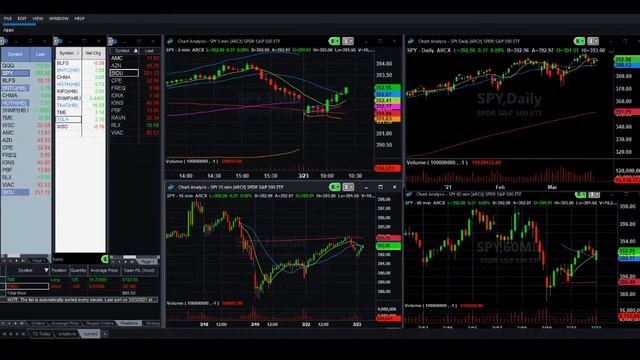Click the 3/23 date label on the 5 min chart axis
This screenshot has width=640, height=360.
tap(303, 176)
